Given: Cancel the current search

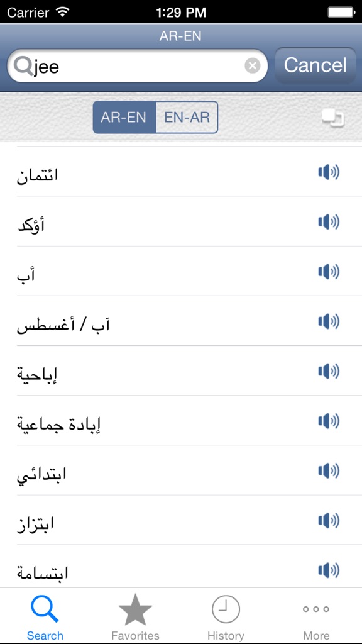Looking at the screenshot, I should (315, 64).
